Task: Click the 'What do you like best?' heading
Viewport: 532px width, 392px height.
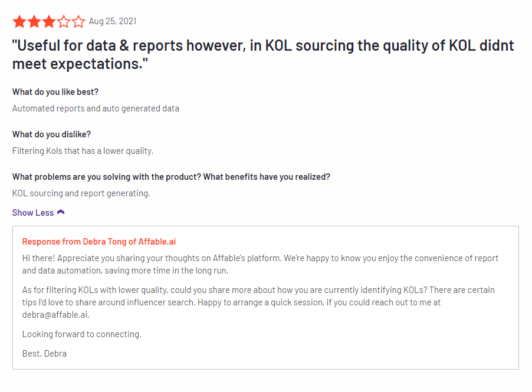Action: pos(55,92)
